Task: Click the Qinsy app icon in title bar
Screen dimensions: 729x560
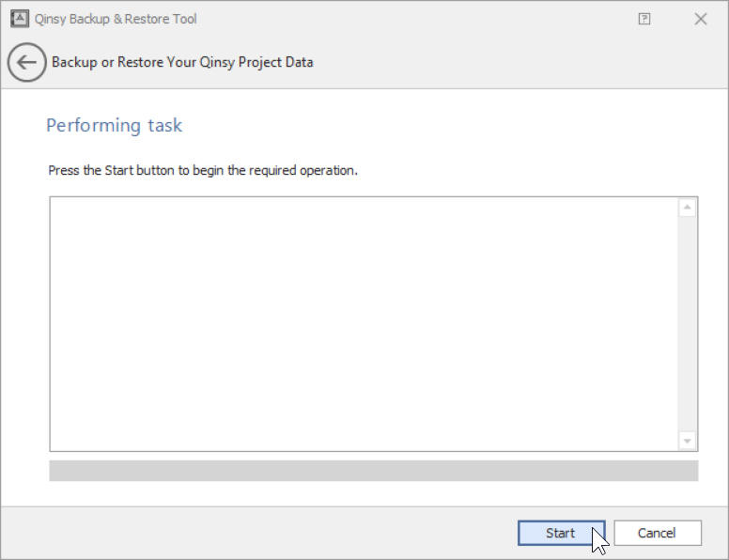Action: tap(19, 19)
